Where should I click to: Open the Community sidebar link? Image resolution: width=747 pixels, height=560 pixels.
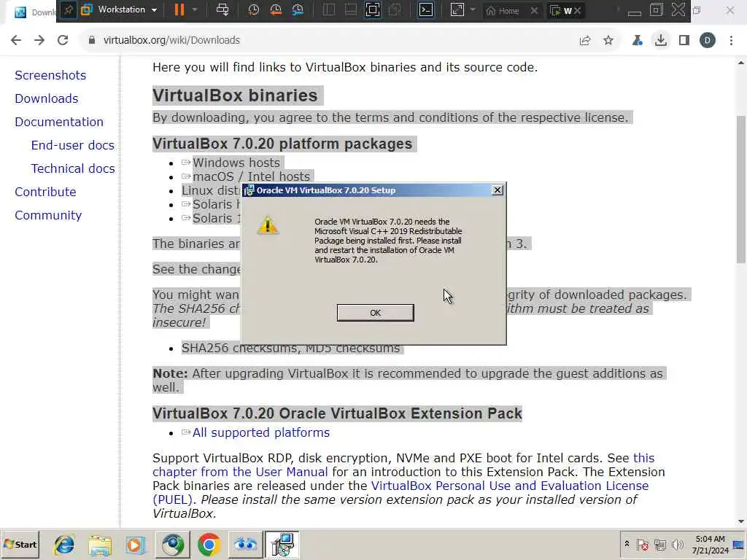(x=48, y=215)
